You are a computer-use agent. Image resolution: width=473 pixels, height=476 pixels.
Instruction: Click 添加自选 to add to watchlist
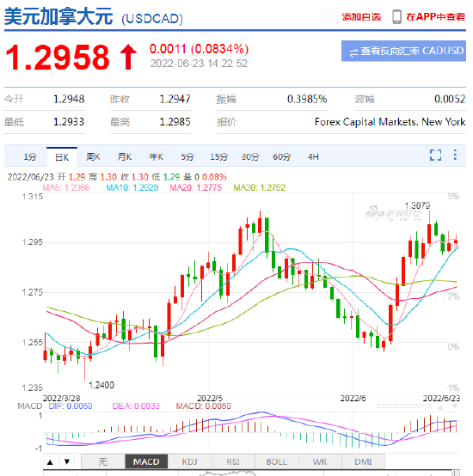[361, 16]
